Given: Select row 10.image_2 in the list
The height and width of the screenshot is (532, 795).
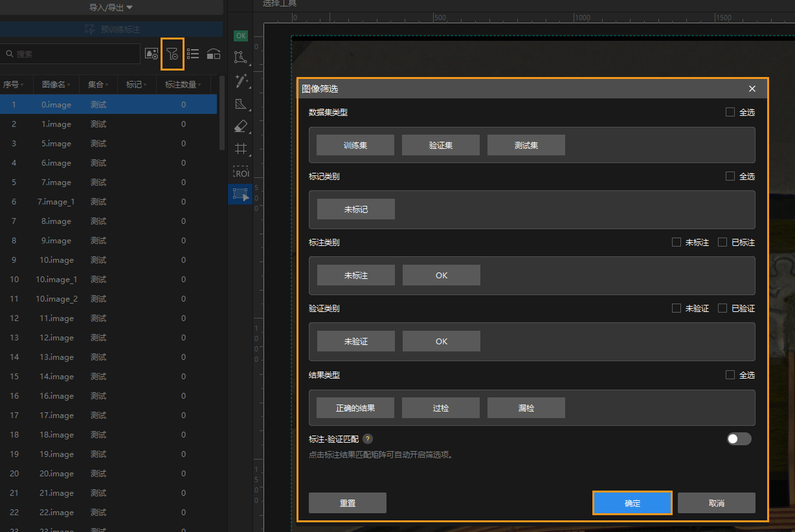Looking at the screenshot, I should [108, 298].
